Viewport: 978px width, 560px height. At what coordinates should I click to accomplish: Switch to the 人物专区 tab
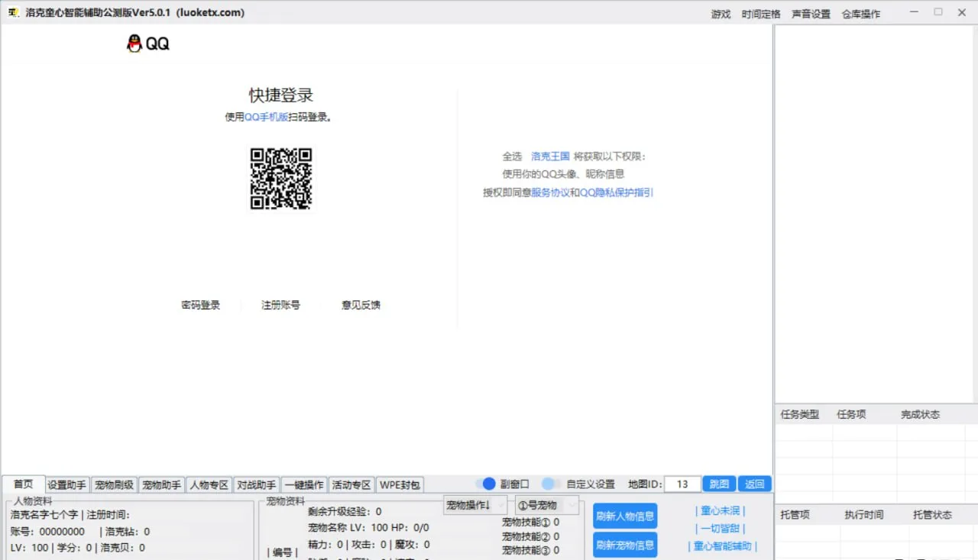coord(209,484)
